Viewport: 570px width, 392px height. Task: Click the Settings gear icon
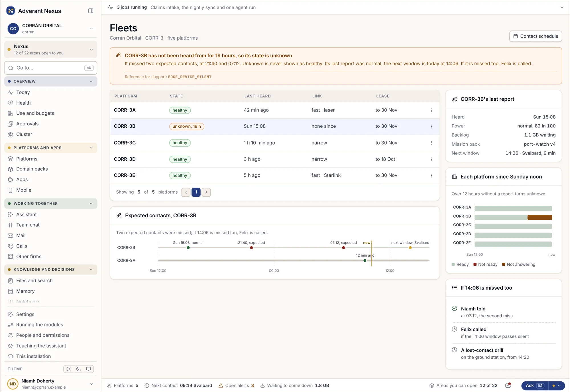pos(11,314)
